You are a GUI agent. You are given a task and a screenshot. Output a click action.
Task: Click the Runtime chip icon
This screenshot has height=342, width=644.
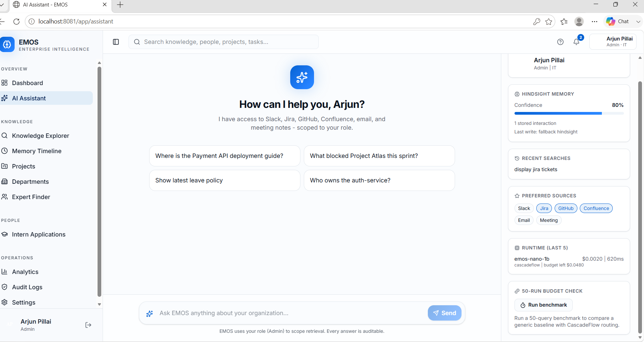517,248
